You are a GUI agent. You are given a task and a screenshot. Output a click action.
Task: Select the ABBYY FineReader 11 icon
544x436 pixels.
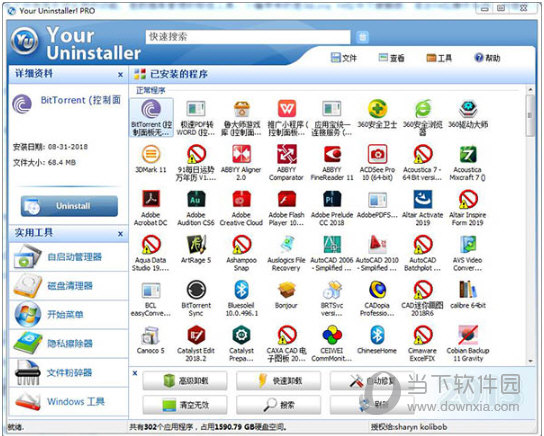[332, 154]
